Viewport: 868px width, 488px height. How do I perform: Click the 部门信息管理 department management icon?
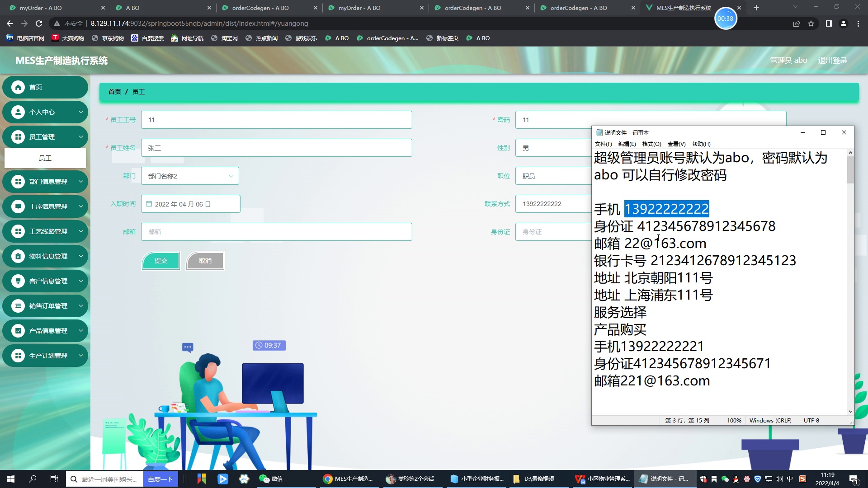pyautogui.click(x=18, y=181)
